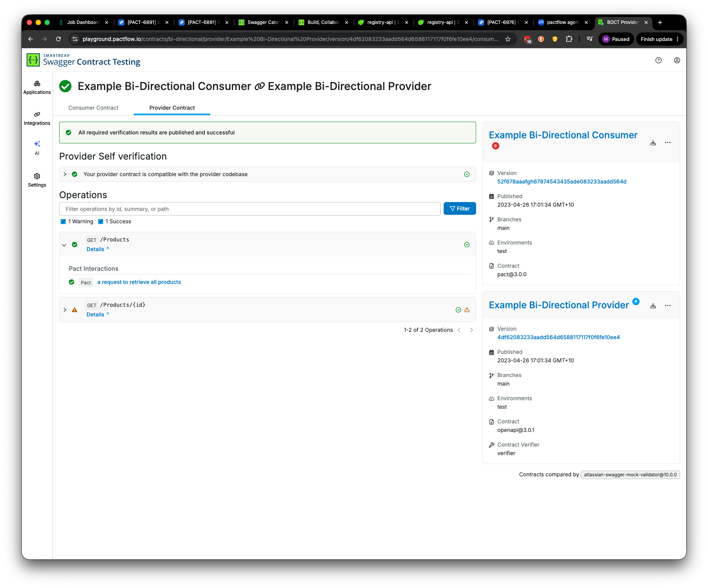Open the Example Bi-Directional Provider heading link
708x588 pixels.
559,305
